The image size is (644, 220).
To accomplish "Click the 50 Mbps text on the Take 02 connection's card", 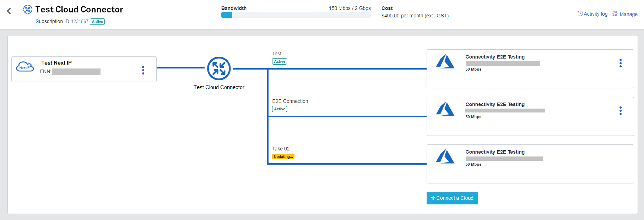I will click(473, 164).
